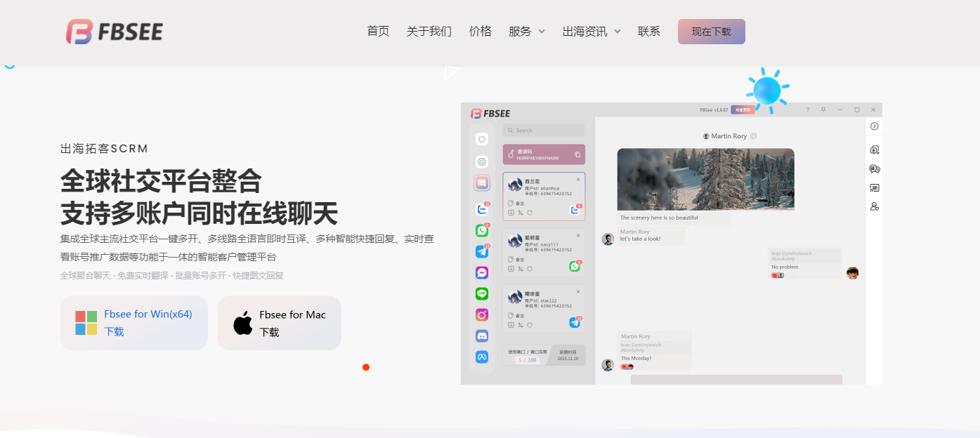This screenshot has height=438, width=980.
Task: Click the settings gear in the app sidebar
Action: (x=482, y=161)
